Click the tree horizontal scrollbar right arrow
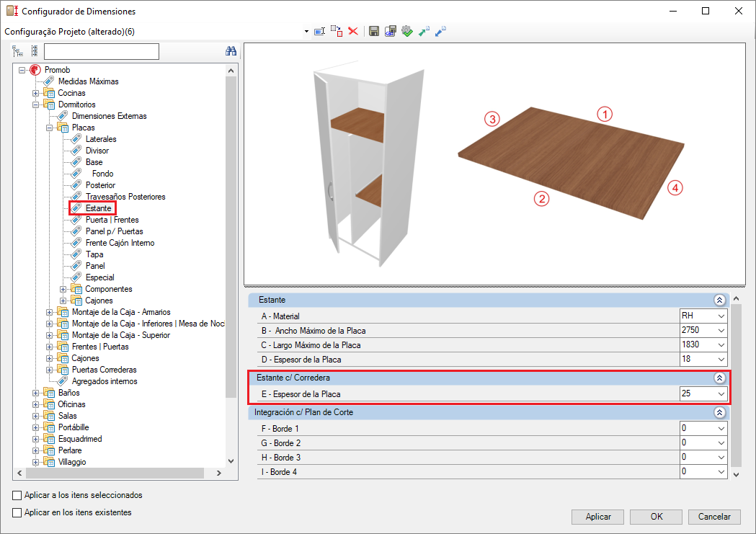 point(219,473)
